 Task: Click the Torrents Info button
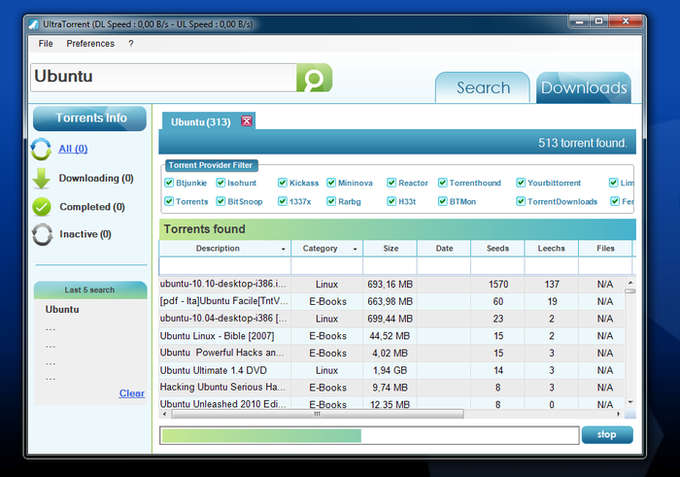pos(90,118)
